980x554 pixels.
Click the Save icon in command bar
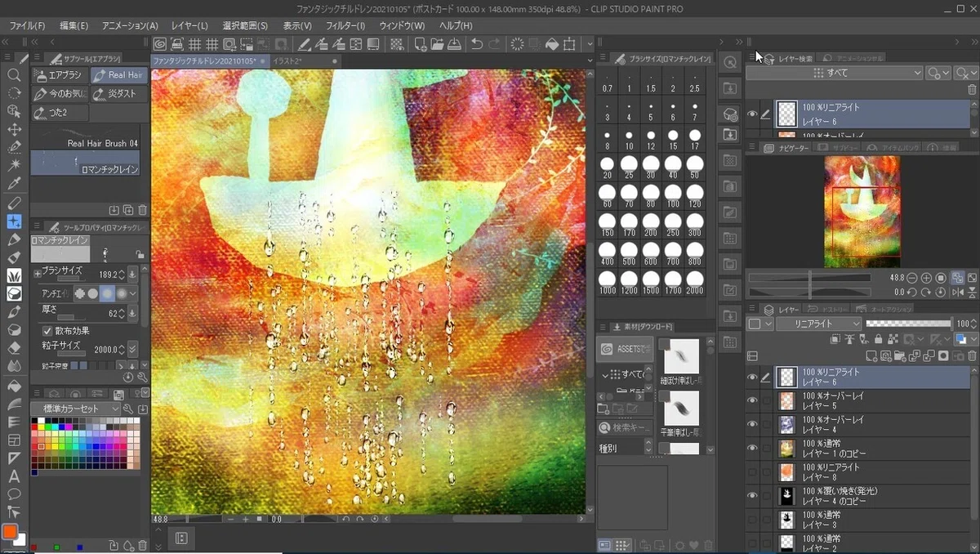[455, 44]
